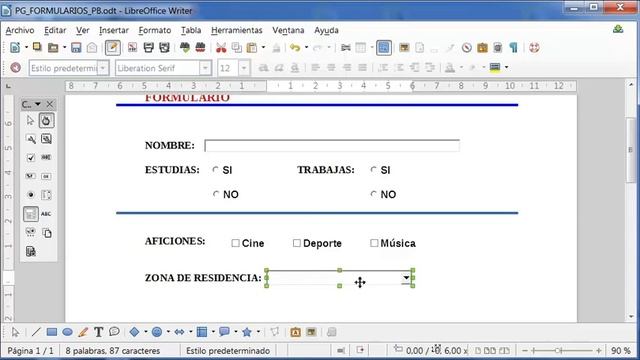
Task: Click the Print icon
Action: tap(149, 48)
